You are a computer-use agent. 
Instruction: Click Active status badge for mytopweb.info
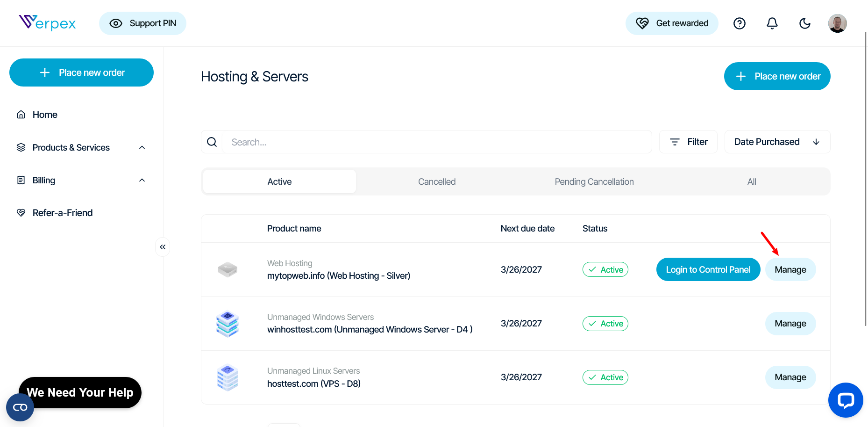pos(605,269)
